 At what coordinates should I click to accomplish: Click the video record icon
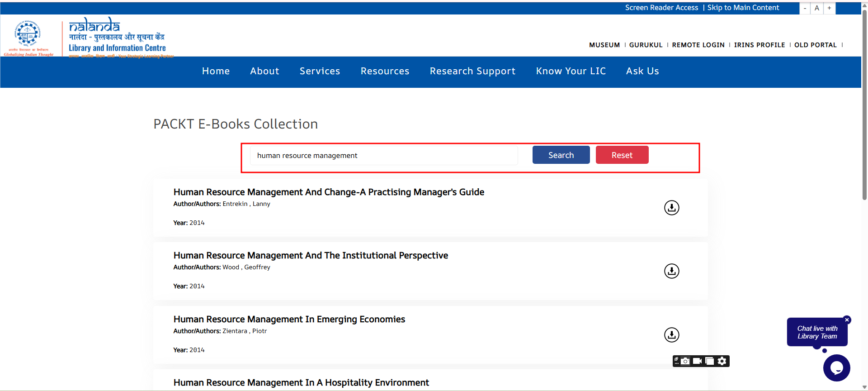698,361
